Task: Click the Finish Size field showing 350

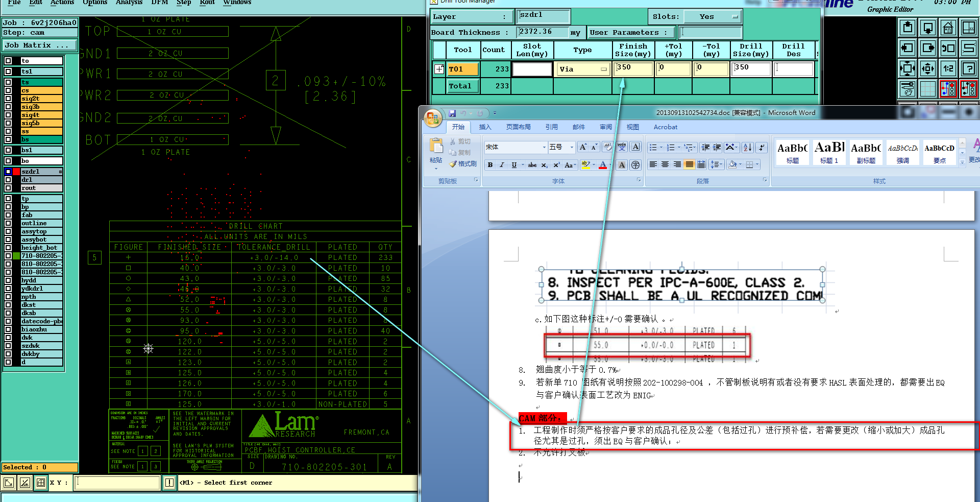Action: 634,69
